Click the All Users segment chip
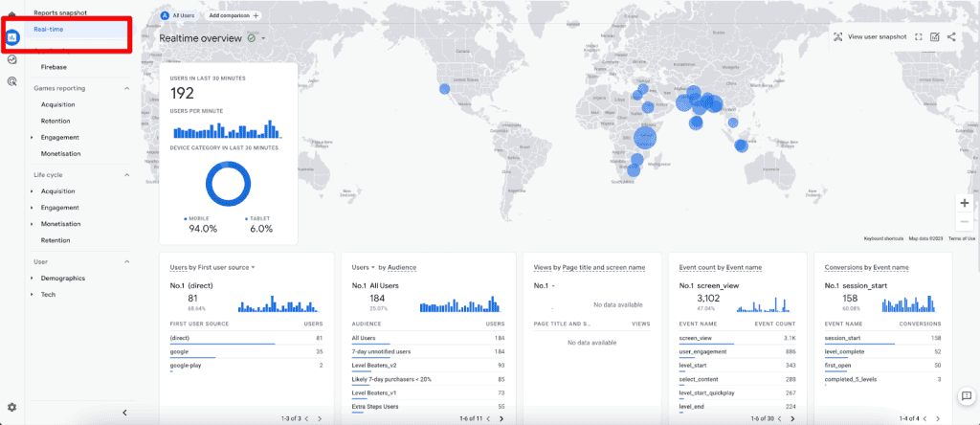Screen dimensions: 980x425 click(179, 15)
